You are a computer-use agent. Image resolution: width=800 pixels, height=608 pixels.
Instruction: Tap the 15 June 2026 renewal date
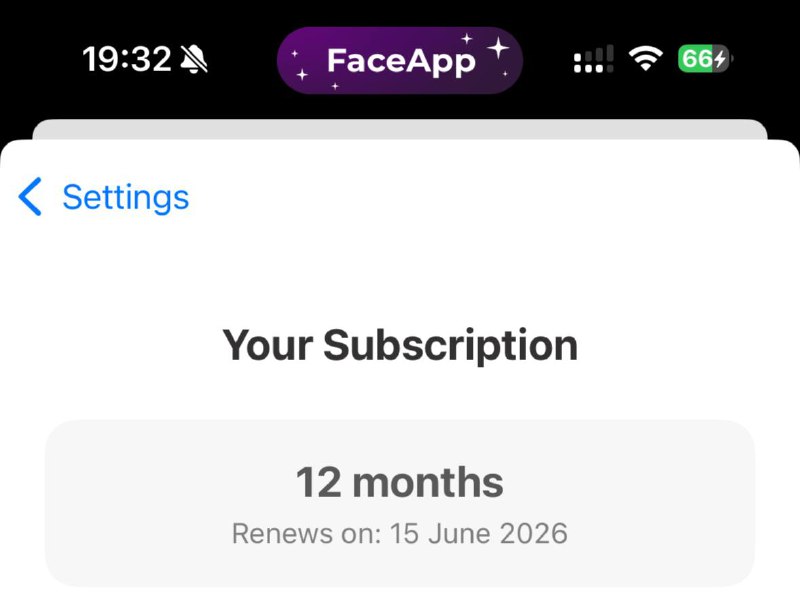[x=477, y=533]
